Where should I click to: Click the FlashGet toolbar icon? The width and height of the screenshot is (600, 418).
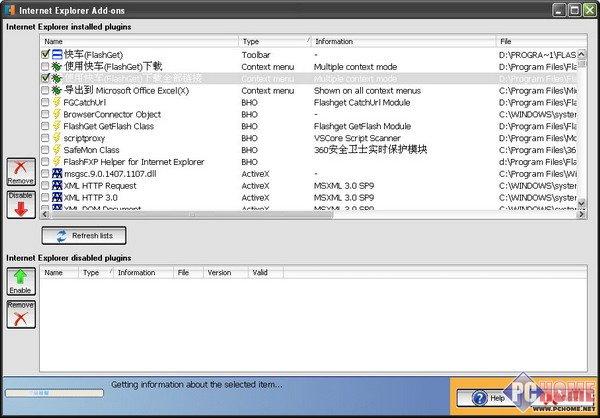(x=57, y=55)
